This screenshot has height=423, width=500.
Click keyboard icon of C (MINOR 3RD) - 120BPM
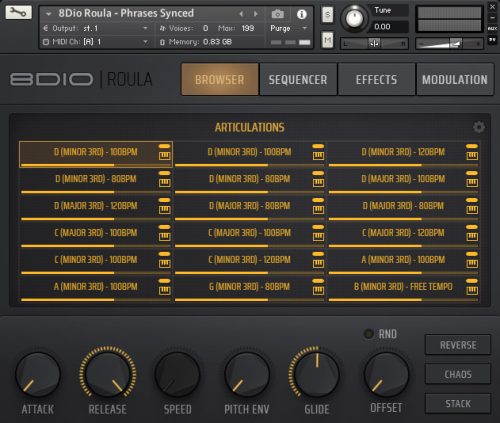[318, 264]
